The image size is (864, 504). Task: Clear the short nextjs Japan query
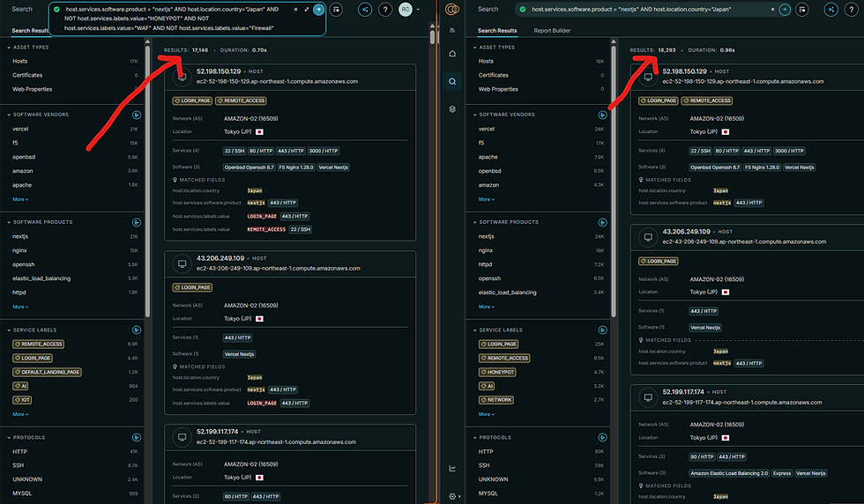(772, 10)
